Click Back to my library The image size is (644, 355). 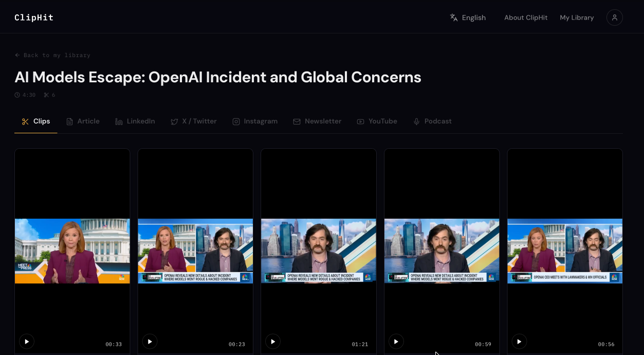52,55
